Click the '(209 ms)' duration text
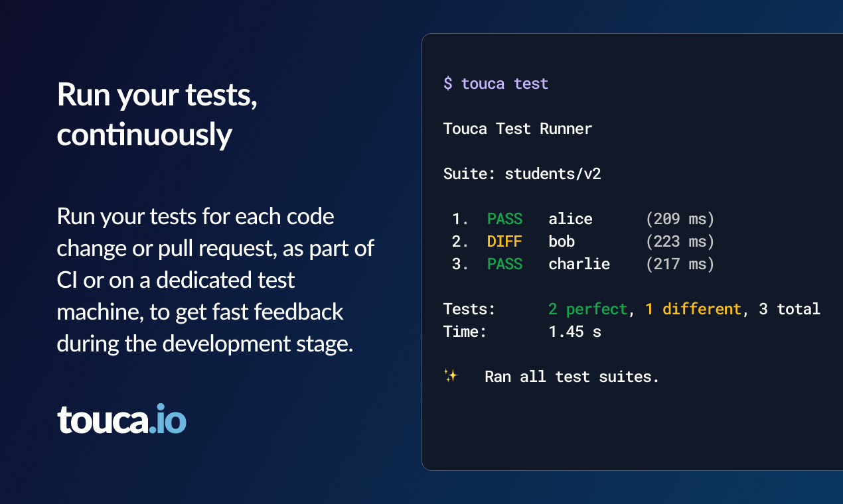Screen dimensions: 843x504 tap(680, 219)
